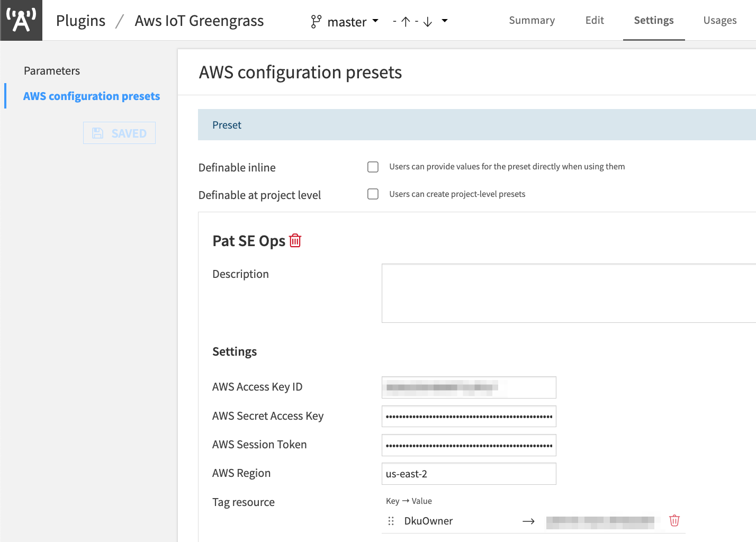This screenshot has width=756, height=542.
Task: Focus the AWS Access Key ID field
Action: pos(469,387)
